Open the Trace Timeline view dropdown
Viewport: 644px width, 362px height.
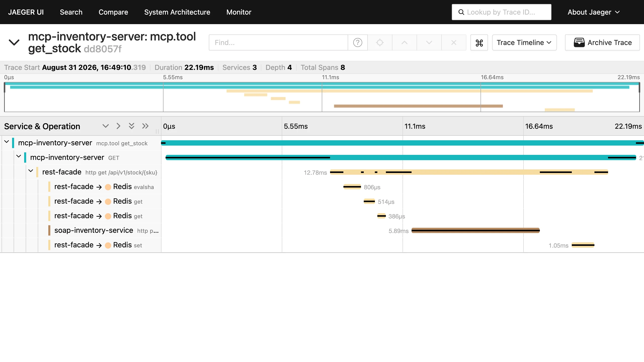pos(524,42)
